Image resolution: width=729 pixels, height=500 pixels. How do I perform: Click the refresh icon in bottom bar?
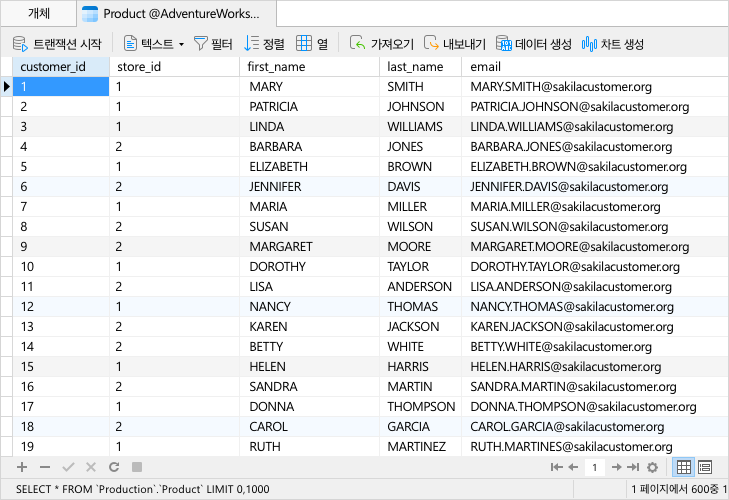pyautogui.click(x=114, y=467)
